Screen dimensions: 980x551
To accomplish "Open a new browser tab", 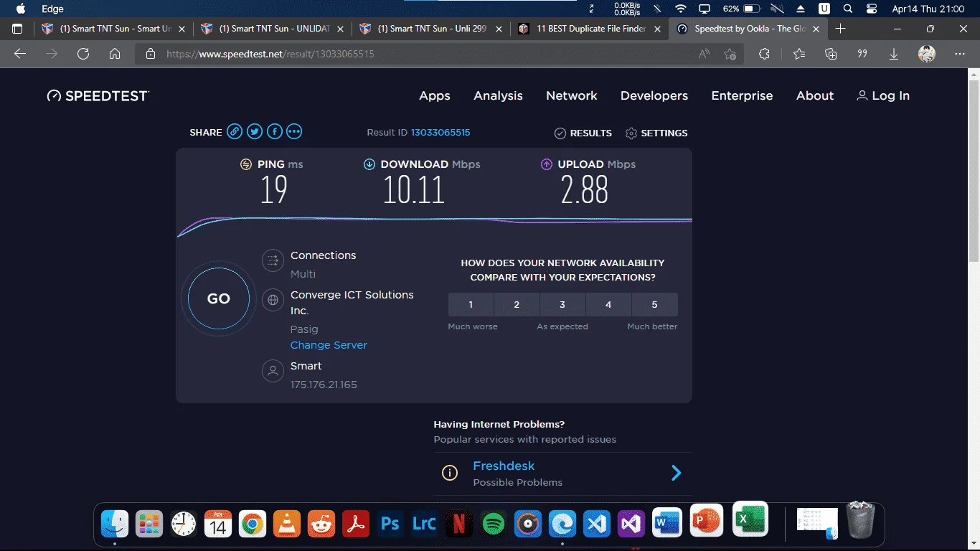I will point(841,29).
